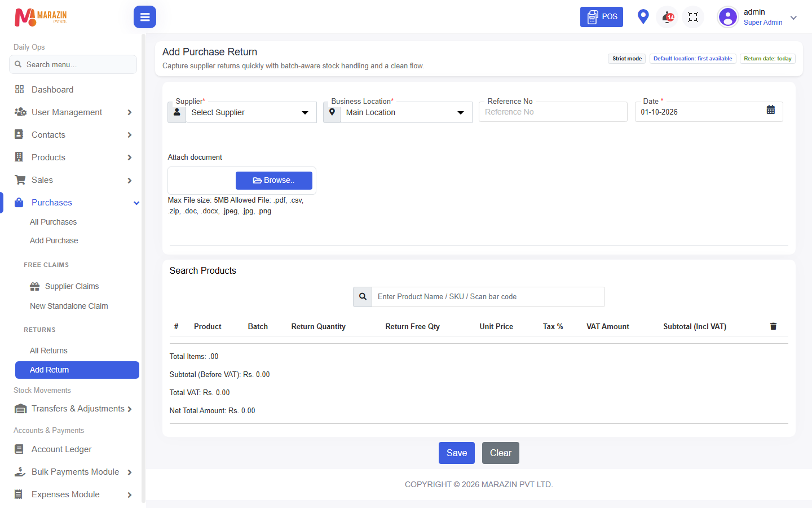Expand the admin profile dropdown arrow
This screenshot has width=812, height=508.
click(x=793, y=17)
